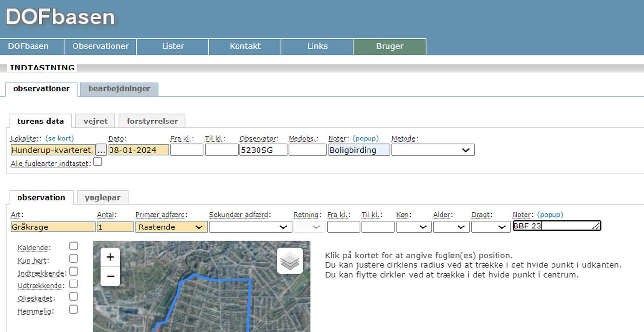Switch to the bearbejdninger tab
Viewport: 644px width, 332px height.
tap(119, 89)
